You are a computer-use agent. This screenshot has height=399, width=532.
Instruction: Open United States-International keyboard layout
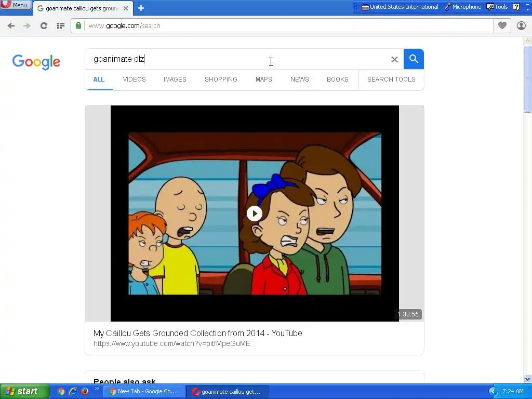tap(400, 7)
